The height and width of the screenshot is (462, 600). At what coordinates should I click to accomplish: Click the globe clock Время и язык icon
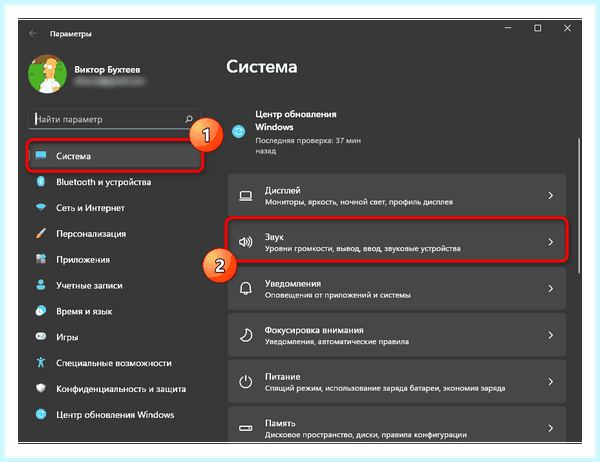tap(41, 310)
